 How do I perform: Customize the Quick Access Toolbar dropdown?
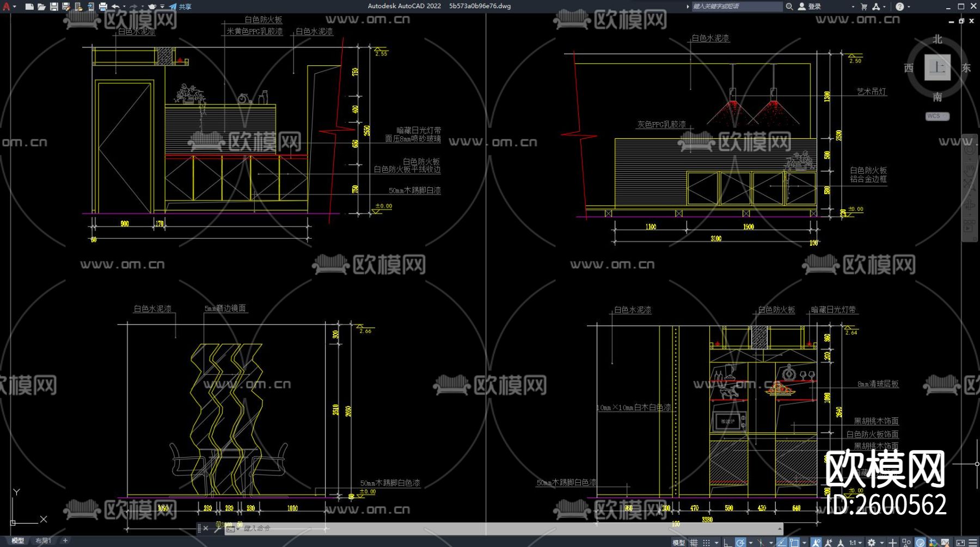click(162, 7)
